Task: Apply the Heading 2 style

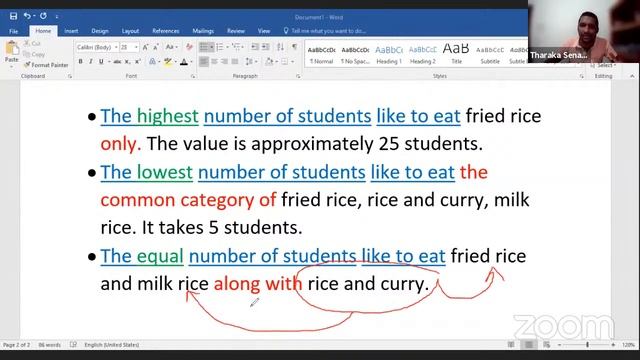Action: (x=422, y=55)
